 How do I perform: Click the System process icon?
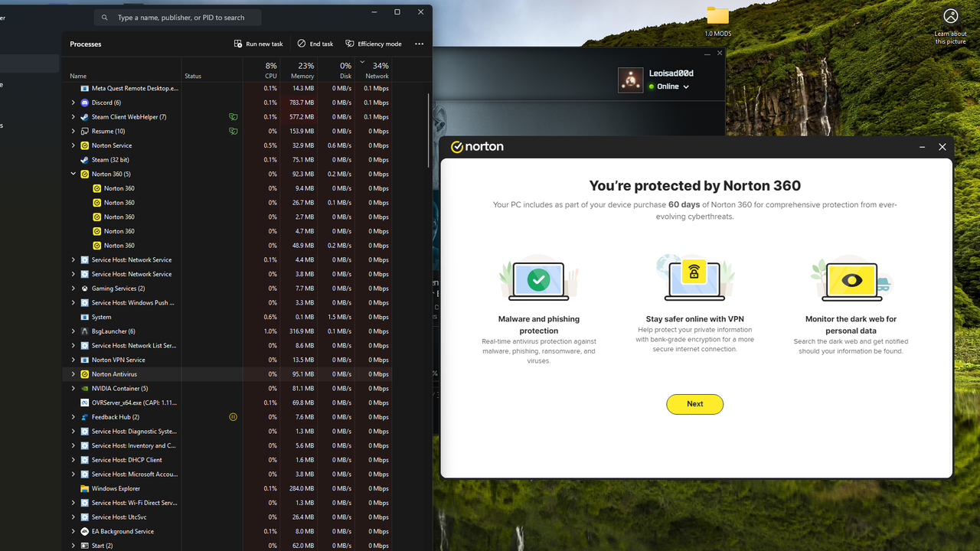coord(84,317)
